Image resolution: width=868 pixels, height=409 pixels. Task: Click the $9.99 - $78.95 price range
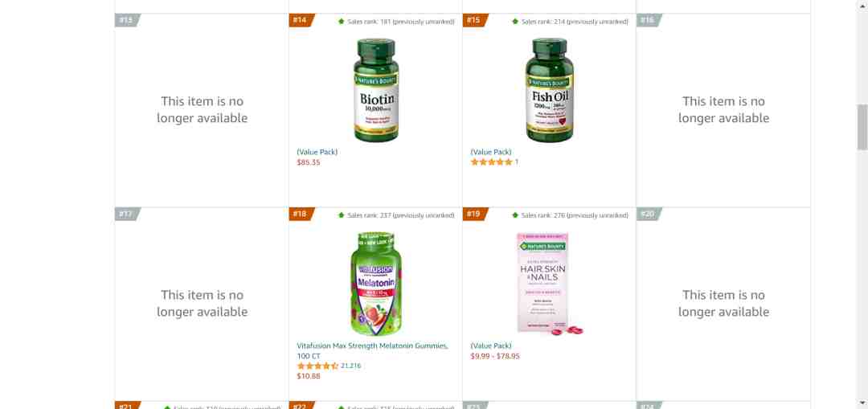(x=495, y=357)
